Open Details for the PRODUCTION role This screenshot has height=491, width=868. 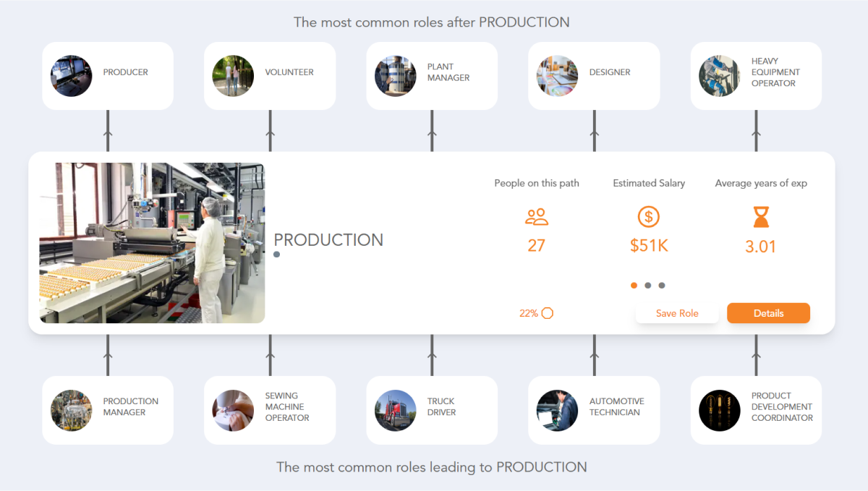(x=768, y=313)
